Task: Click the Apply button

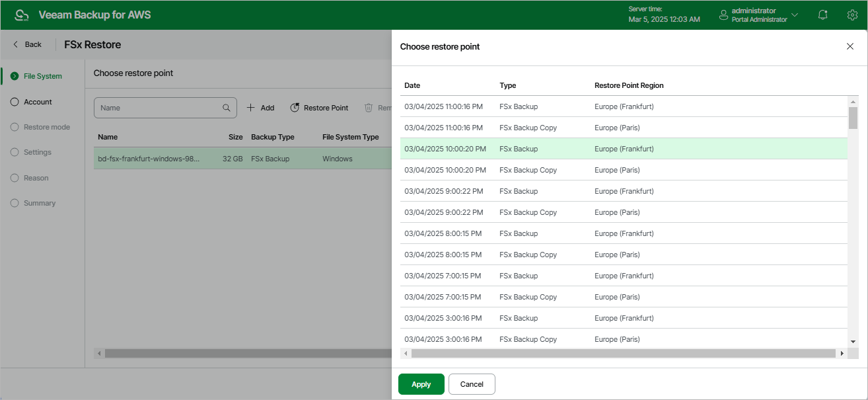Action: pyautogui.click(x=421, y=384)
